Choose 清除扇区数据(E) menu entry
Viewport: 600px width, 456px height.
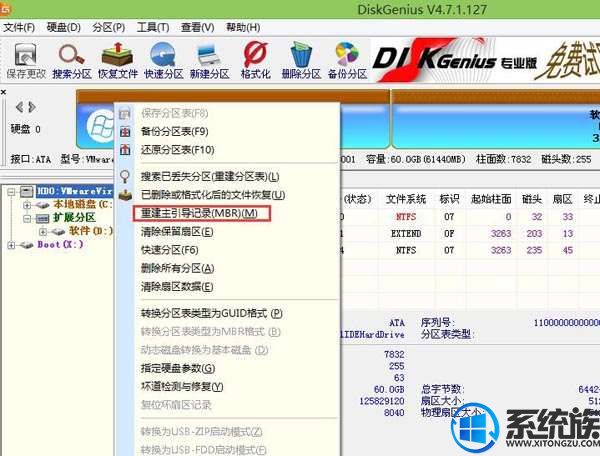[177, 287]
